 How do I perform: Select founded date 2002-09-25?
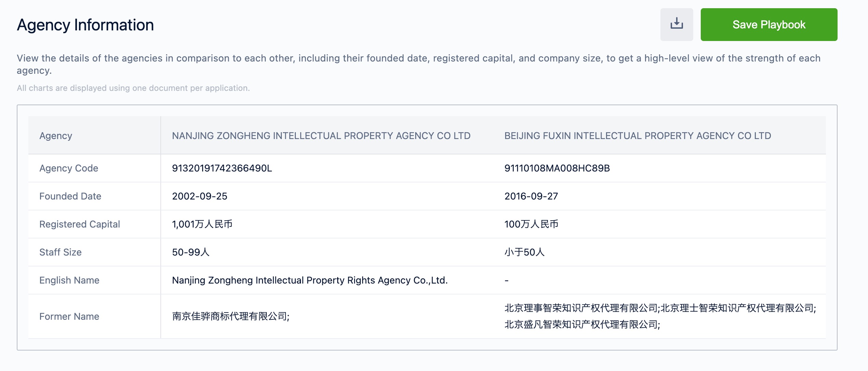200,196
